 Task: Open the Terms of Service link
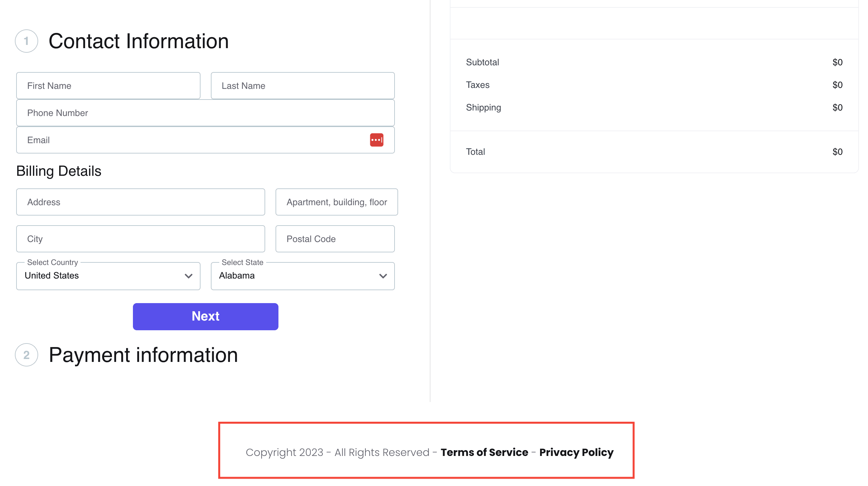(x=484, y=452)
